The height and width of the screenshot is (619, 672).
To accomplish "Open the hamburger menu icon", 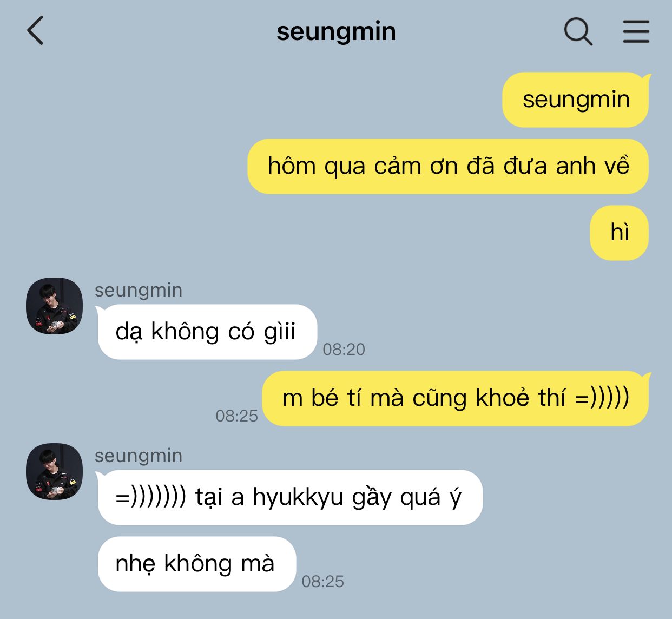I will click(x=636, y=31).
